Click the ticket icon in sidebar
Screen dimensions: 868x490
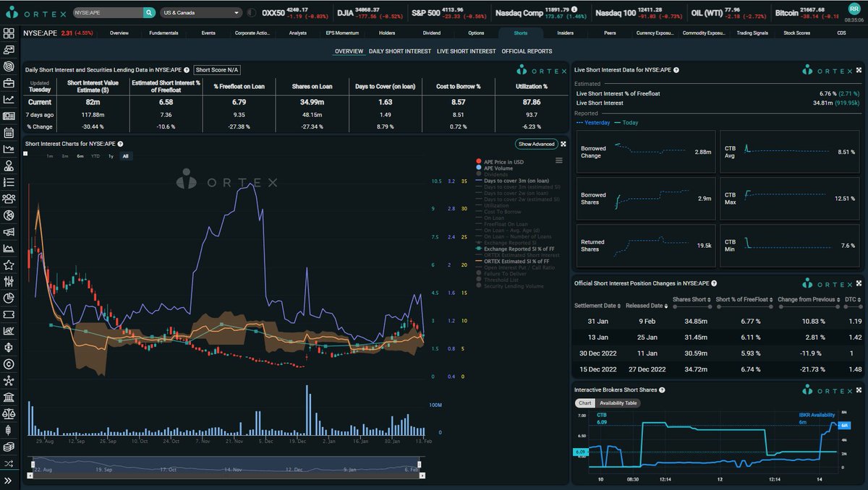(x=9, y=315)
